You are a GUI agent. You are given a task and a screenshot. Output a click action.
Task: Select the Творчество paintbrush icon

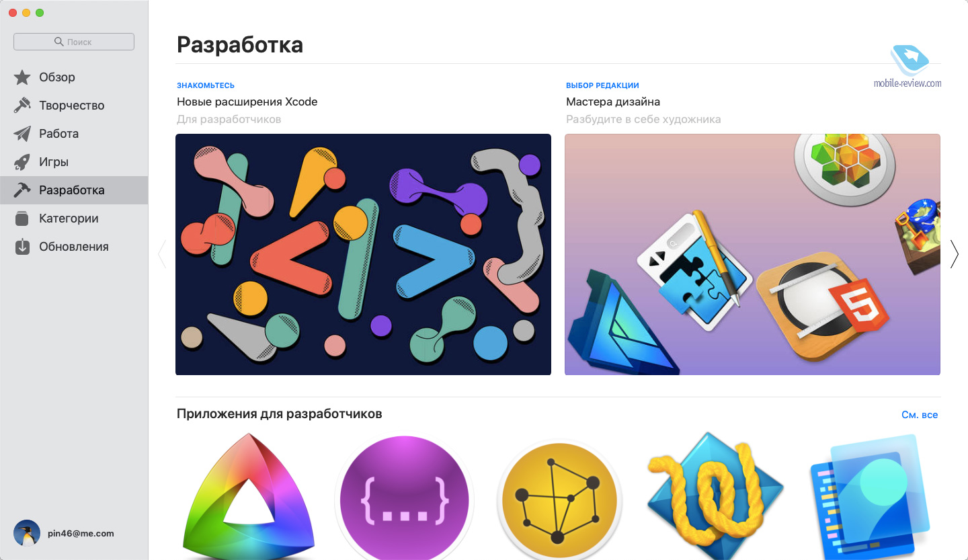point(22,106)
